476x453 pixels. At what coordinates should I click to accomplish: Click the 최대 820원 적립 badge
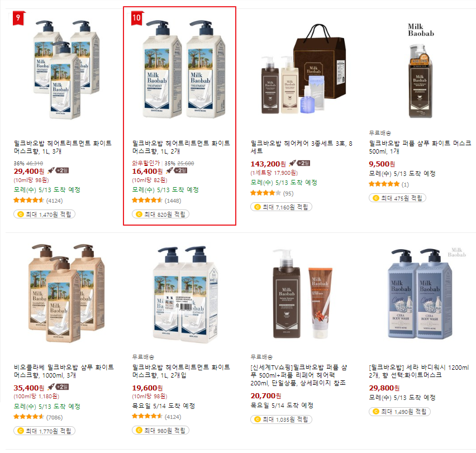coord(160,214)
